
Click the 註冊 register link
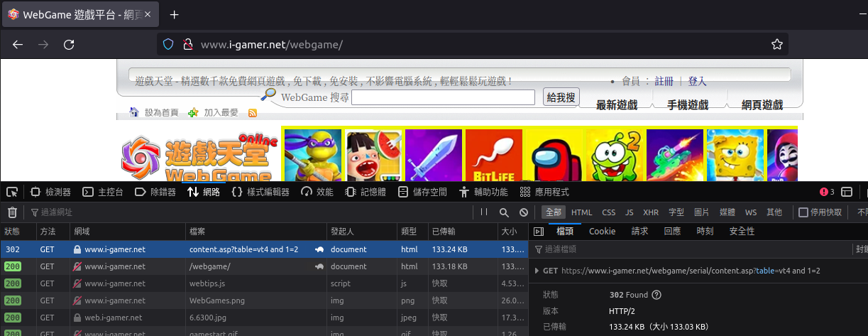point(664,82)
